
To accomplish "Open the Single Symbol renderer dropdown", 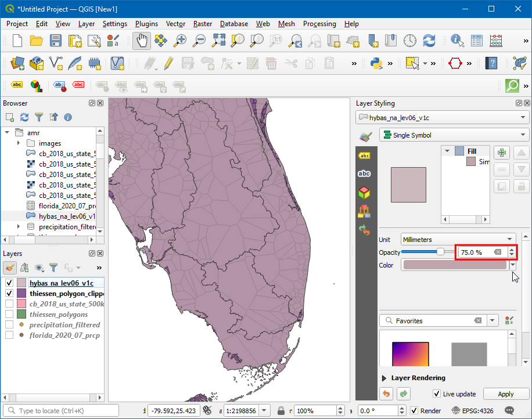I will (x=453, y=135).
